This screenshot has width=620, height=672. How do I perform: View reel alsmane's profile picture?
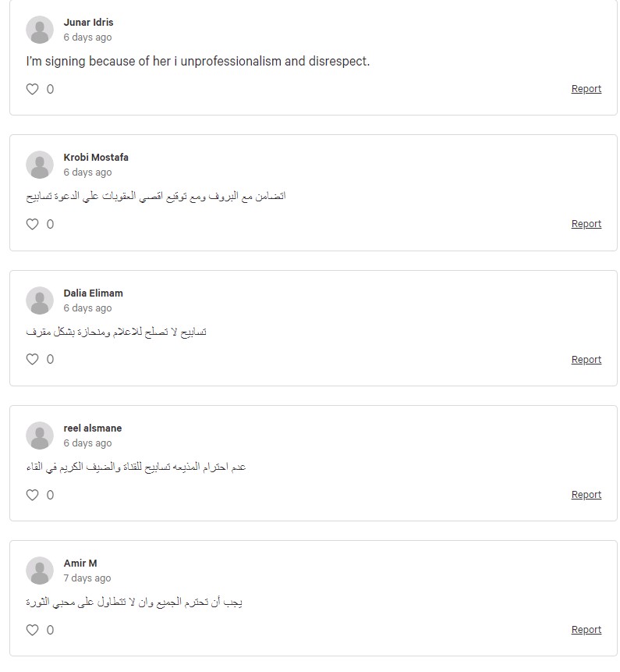click(x=40, y=436)
